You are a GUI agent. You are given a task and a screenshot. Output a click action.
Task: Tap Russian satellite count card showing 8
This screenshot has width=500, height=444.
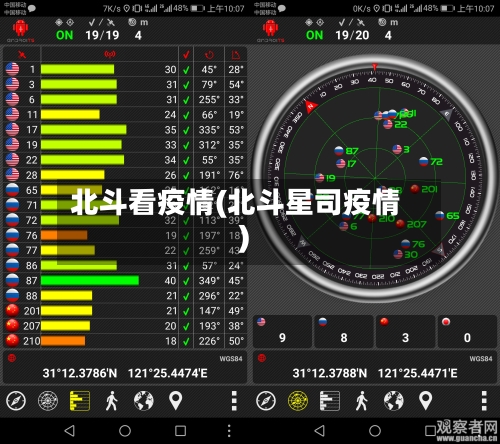[344, 331]
